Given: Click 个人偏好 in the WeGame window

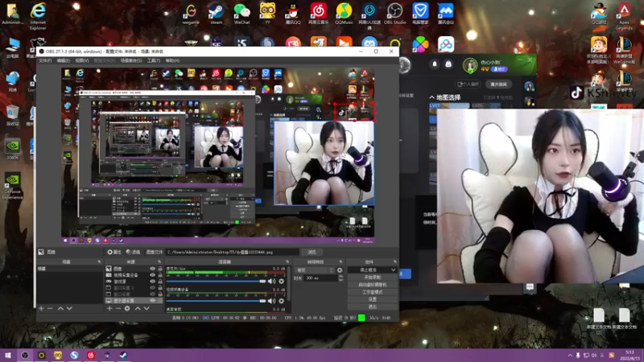Looking at the screenshot, I should (469, 84).
